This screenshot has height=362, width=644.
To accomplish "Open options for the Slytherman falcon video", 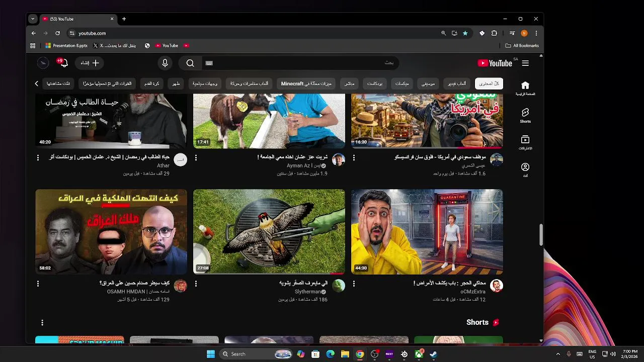I will click(196, 284).
